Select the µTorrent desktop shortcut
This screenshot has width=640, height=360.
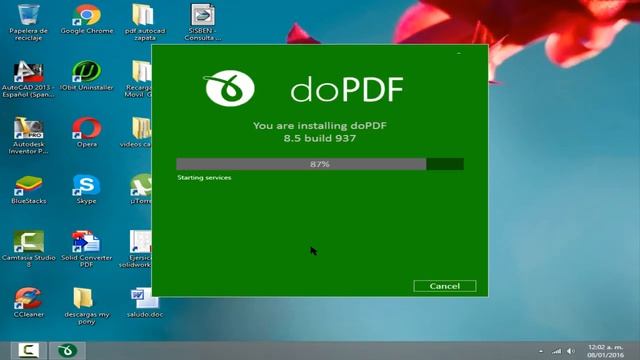(140, 189)
